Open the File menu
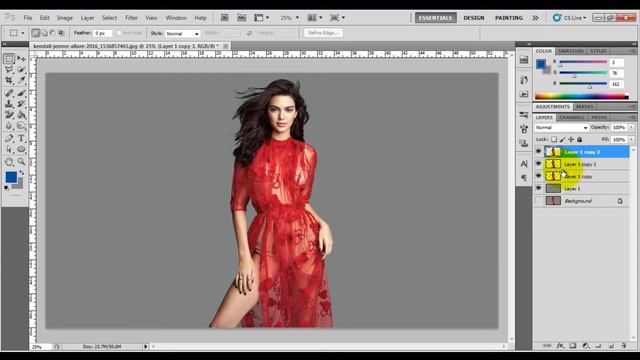 [x=28, y=18]
